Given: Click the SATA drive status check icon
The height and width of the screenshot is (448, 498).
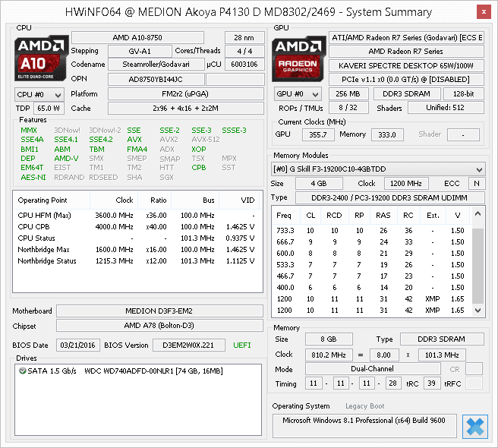Looking at the screenshot, I should [23, 371].
